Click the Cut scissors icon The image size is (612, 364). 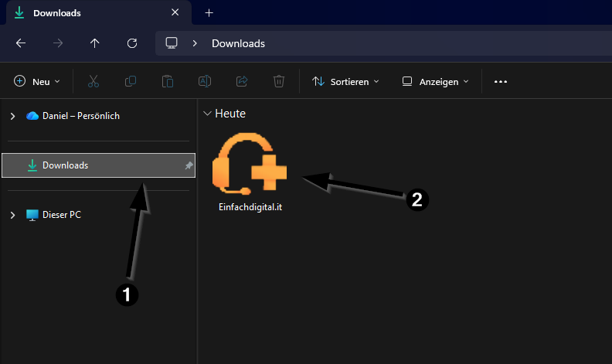(x=93, y=81)
